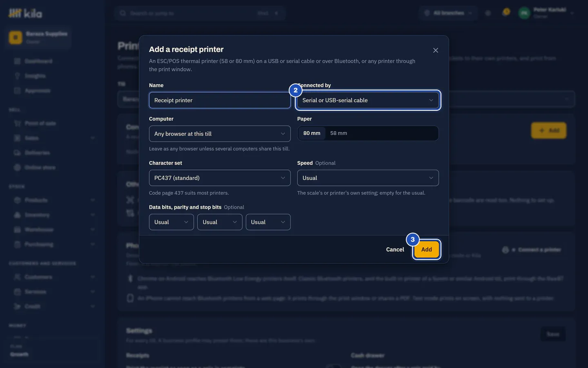This screenshot has width=588, height=368.
Task: Click into the Name field
Action: pyautogui.click(x=220, y=100)
